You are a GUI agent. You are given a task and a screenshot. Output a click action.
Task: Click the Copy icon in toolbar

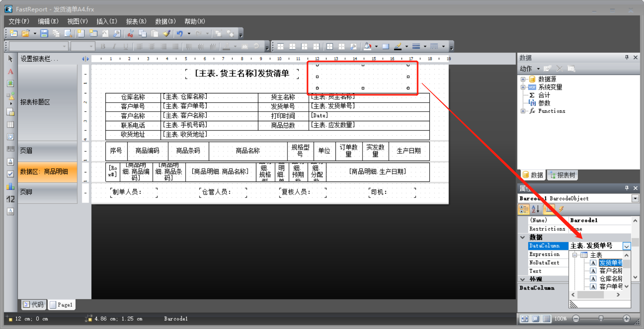[142, 34]
